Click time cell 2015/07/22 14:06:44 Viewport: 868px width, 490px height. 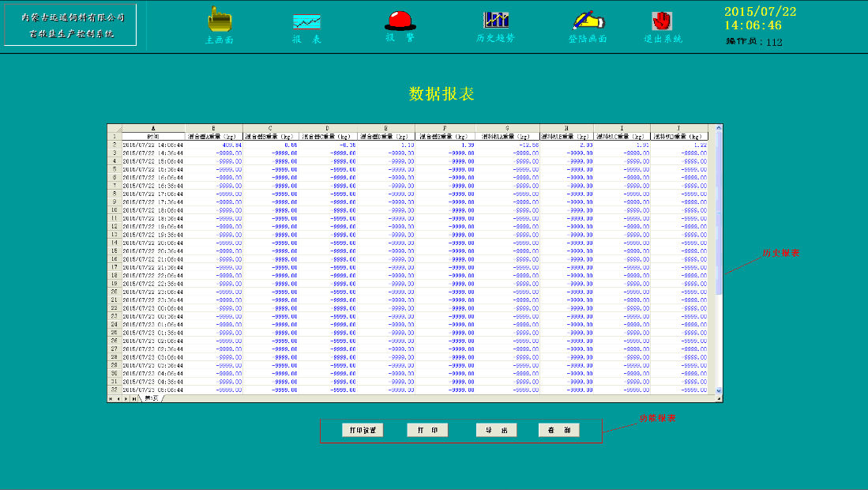click(153, 145)
